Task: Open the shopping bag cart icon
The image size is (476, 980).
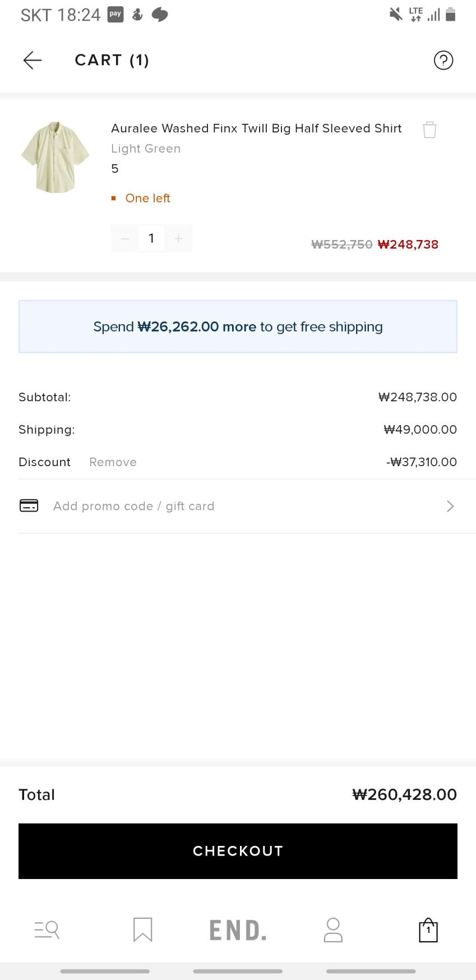Action: [428, 930]
